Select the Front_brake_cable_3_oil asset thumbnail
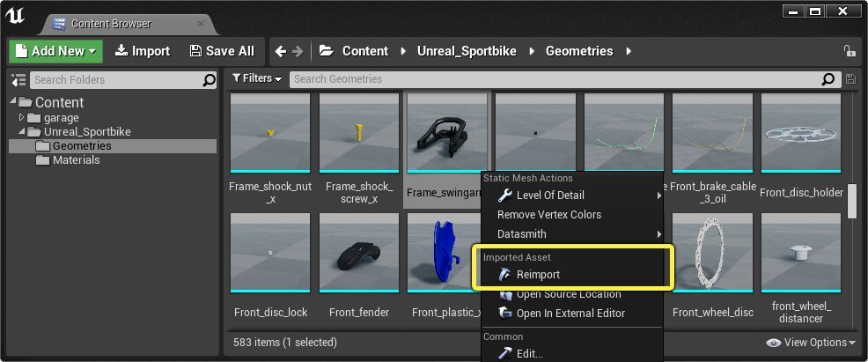This screenshot has height=362, width=868. [x=712, y=133]
